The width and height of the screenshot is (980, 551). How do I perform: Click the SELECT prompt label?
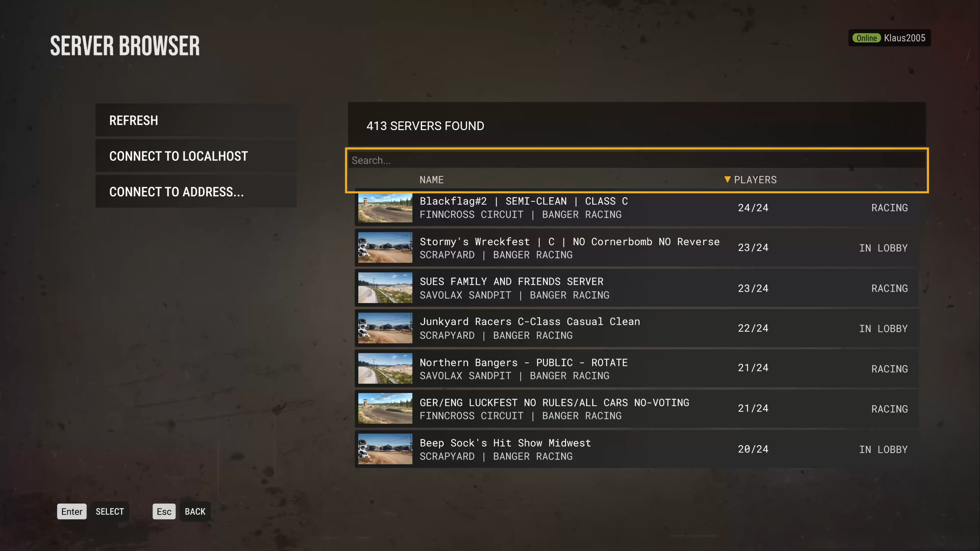[x=110, y=512]
